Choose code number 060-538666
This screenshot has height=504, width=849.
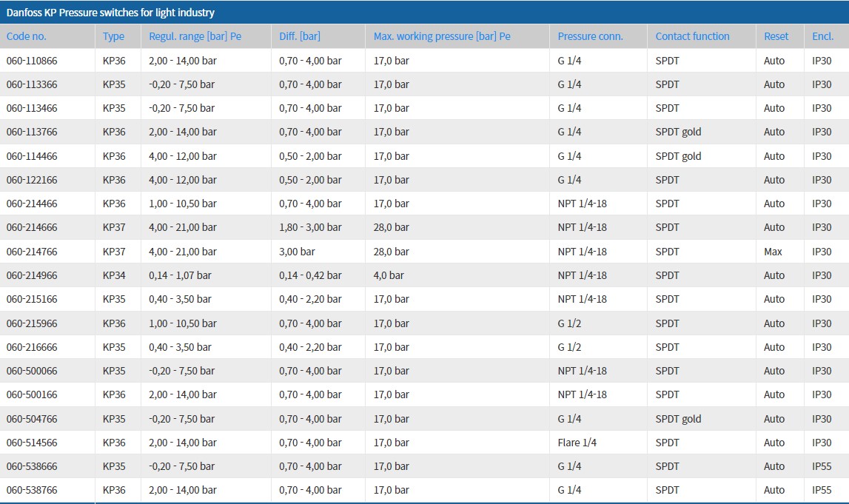[x=32, y=467]
